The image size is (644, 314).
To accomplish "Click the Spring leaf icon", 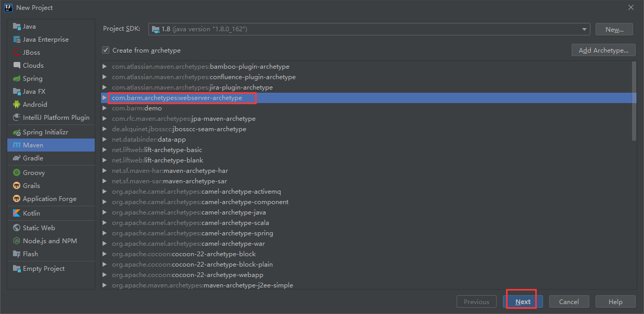I will (17, 79).
